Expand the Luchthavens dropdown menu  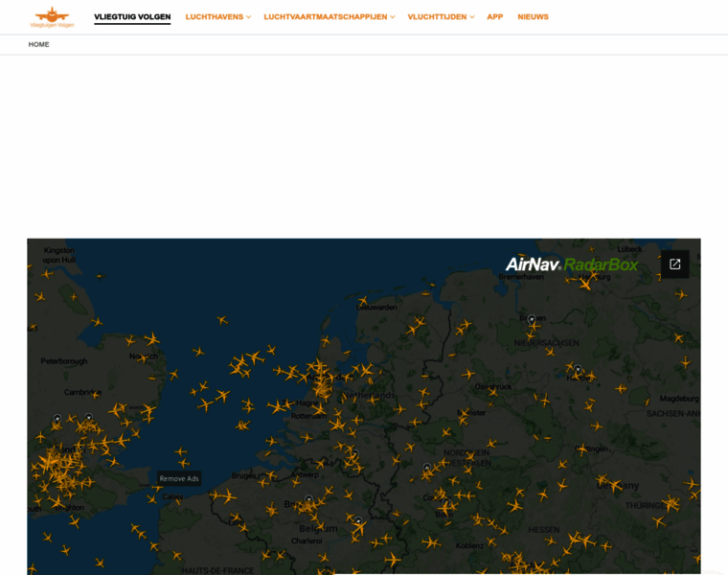[x=217, y=17]
